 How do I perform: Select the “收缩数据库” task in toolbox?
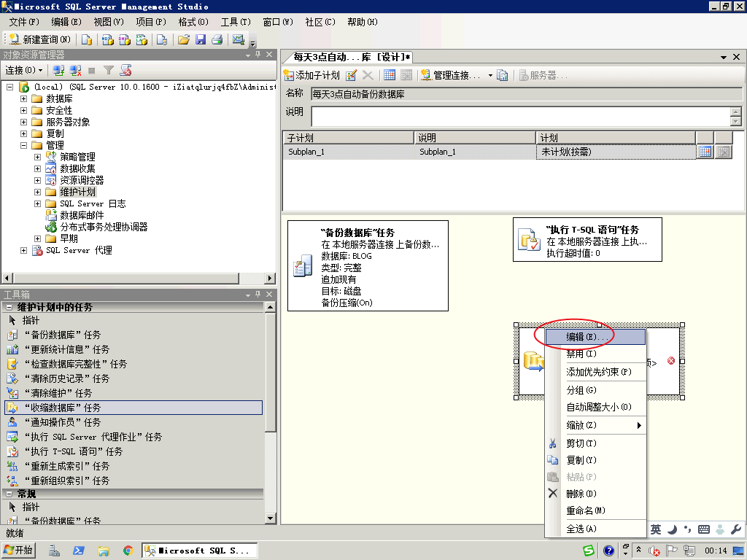click(134, 408)
